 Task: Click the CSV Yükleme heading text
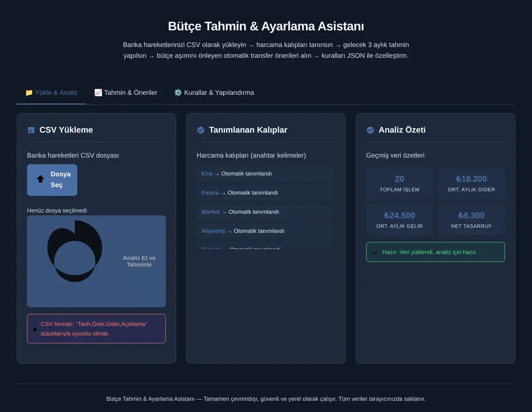tap(66, 130)
